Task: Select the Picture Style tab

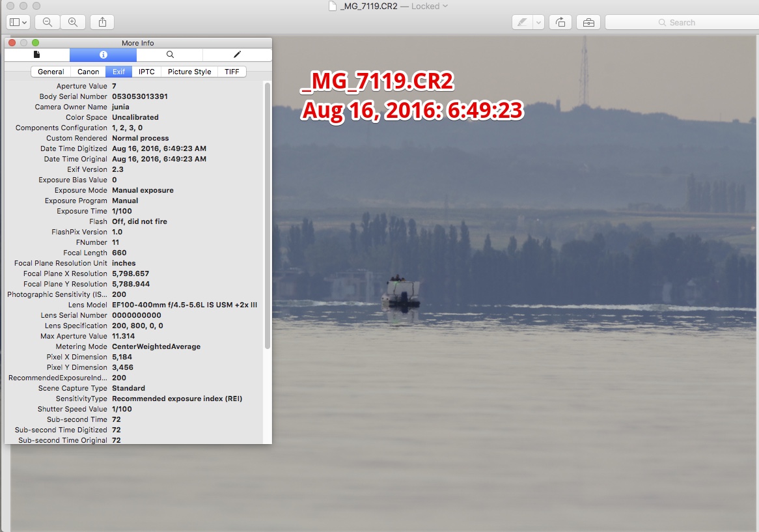Action: 189,72
